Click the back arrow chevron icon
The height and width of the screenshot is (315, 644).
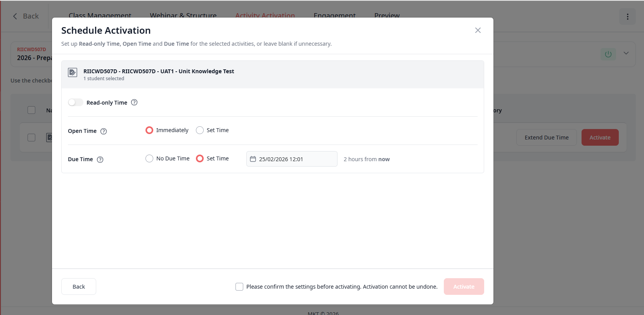click(15, 16)
